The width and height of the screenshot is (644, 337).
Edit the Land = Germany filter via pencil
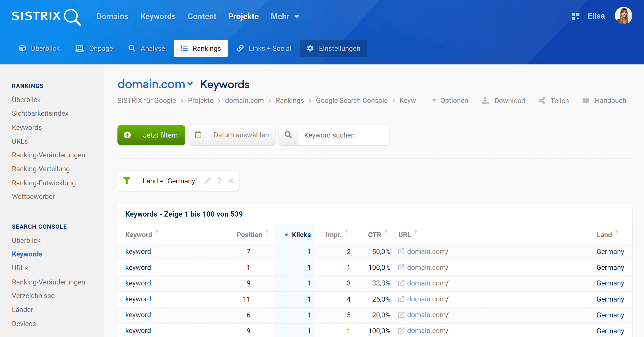coord(207,181)
